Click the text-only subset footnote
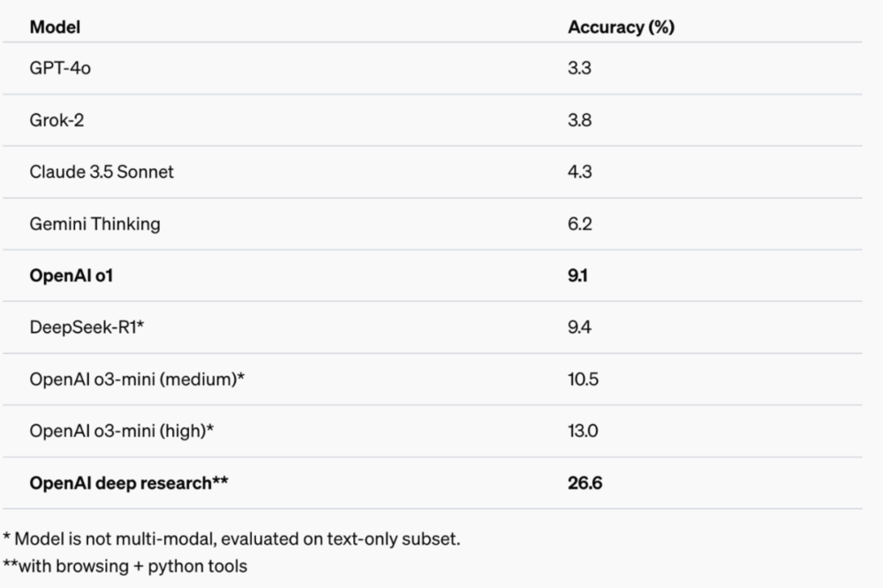883x588 pixels. pyautogui.click(x=231, y=539)
